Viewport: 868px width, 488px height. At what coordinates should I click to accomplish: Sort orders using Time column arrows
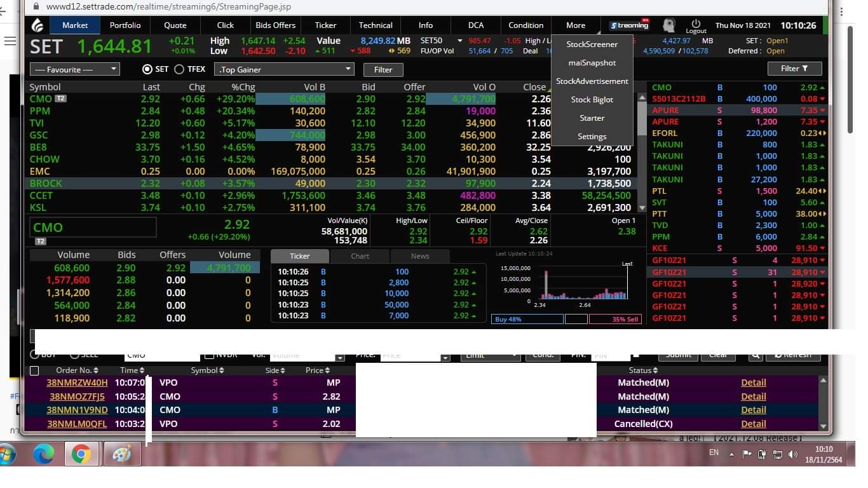[142, 370]
